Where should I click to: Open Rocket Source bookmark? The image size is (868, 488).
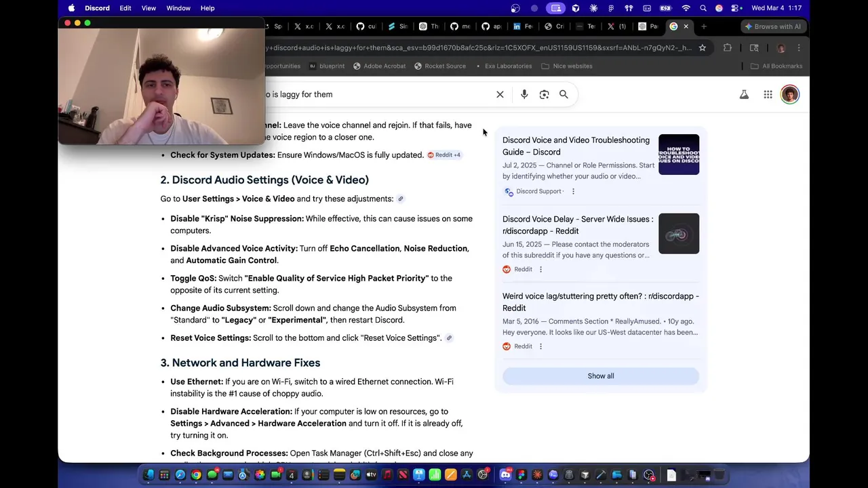click(440, 66)
